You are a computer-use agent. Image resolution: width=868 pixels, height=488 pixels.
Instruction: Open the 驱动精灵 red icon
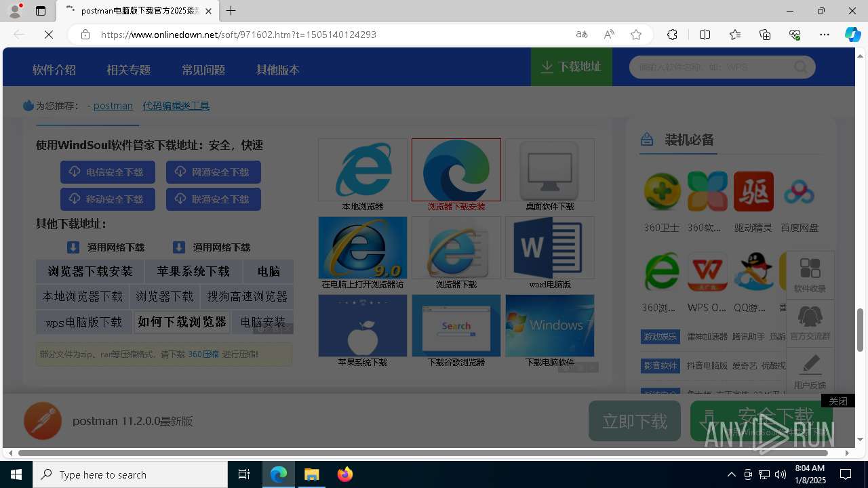tap(753, 192)
